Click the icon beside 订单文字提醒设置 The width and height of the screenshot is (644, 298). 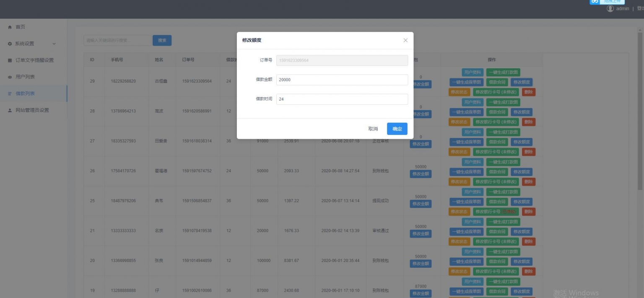click(x=10, y=60)
